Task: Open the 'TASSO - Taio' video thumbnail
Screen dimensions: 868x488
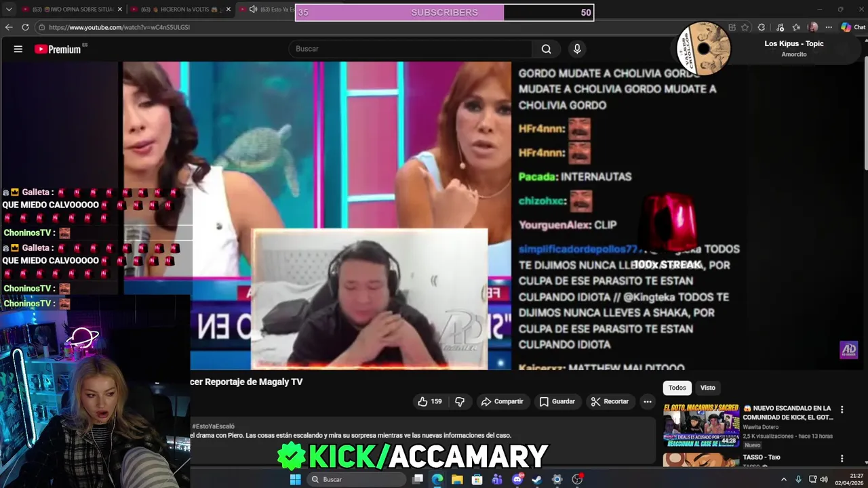Action: point(701,460)
